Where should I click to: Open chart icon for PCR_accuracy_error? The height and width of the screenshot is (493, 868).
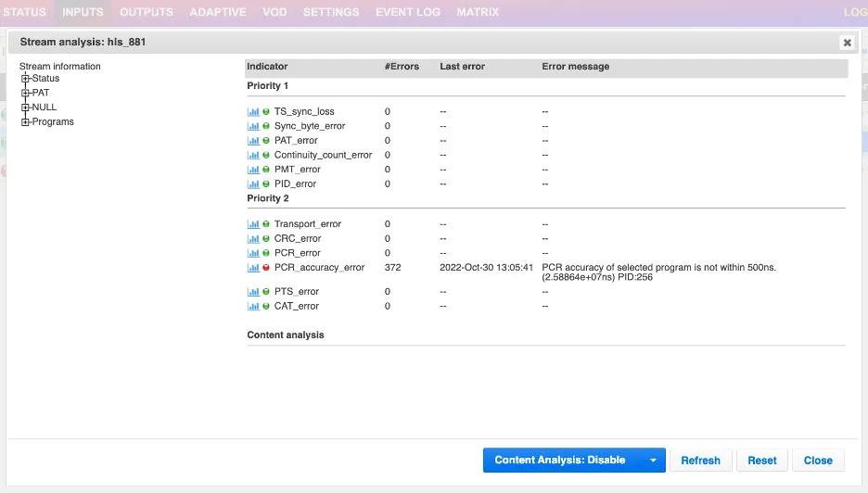253,268
